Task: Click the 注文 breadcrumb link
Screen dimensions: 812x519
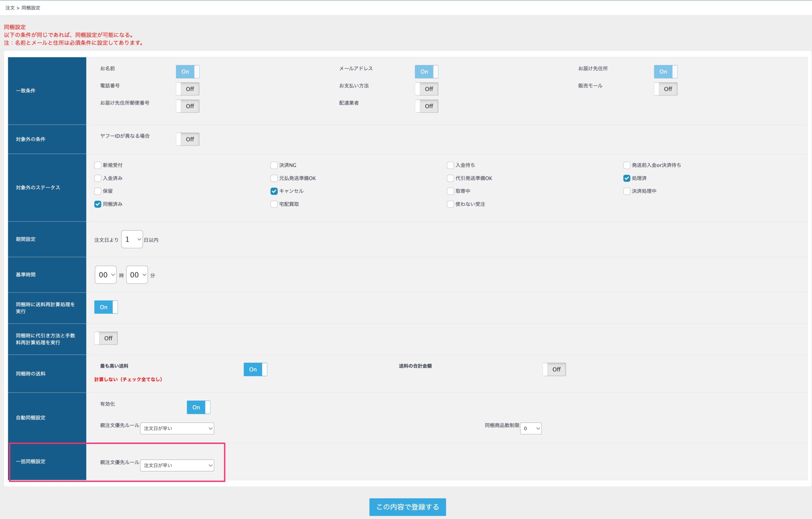Action: coord(10,8)
